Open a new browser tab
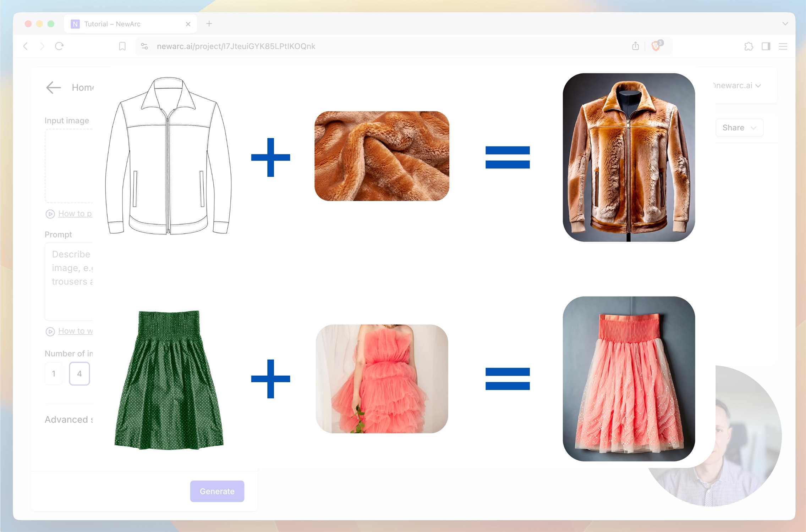The width and height of the screenshot is (806, 532). 209,24
